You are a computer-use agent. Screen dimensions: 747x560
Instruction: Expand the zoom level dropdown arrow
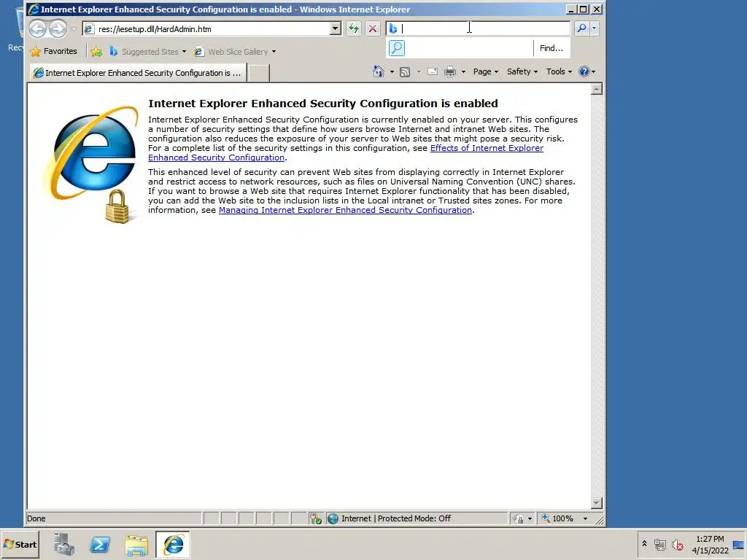pos(585,518)
